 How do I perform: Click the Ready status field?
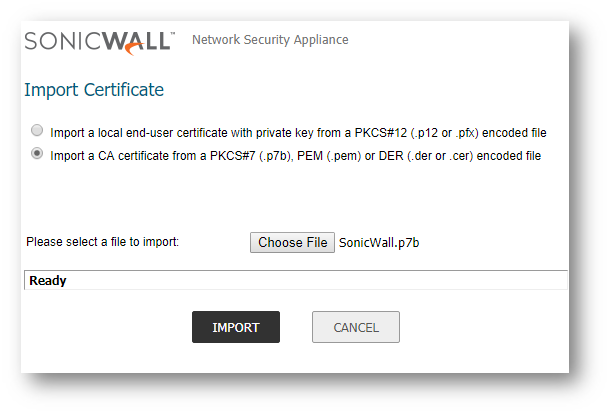pos(296,280)
